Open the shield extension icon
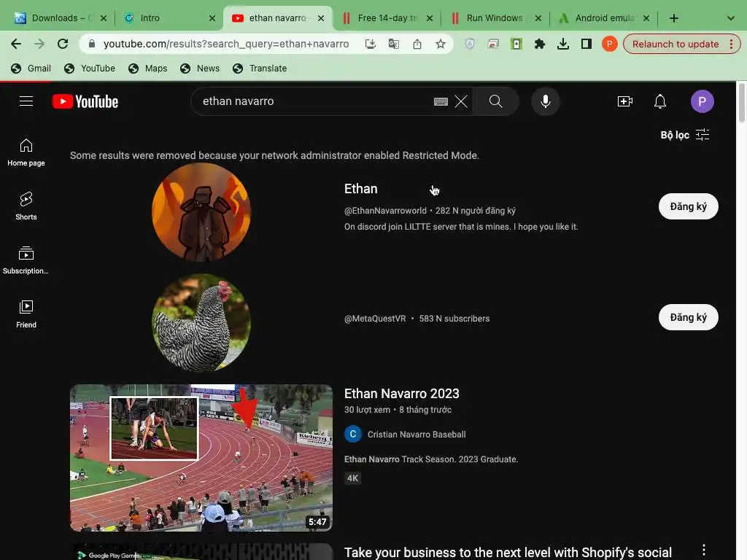 point(470,44)
